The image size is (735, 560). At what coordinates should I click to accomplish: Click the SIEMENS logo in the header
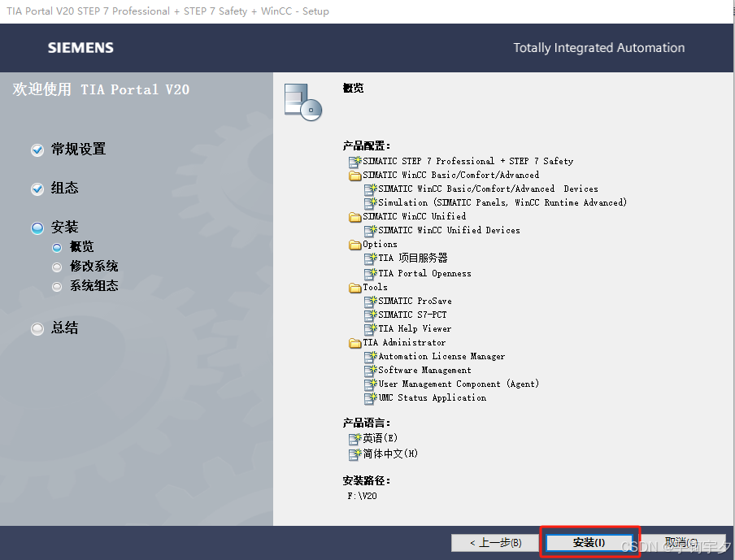[x=80, y=48]
